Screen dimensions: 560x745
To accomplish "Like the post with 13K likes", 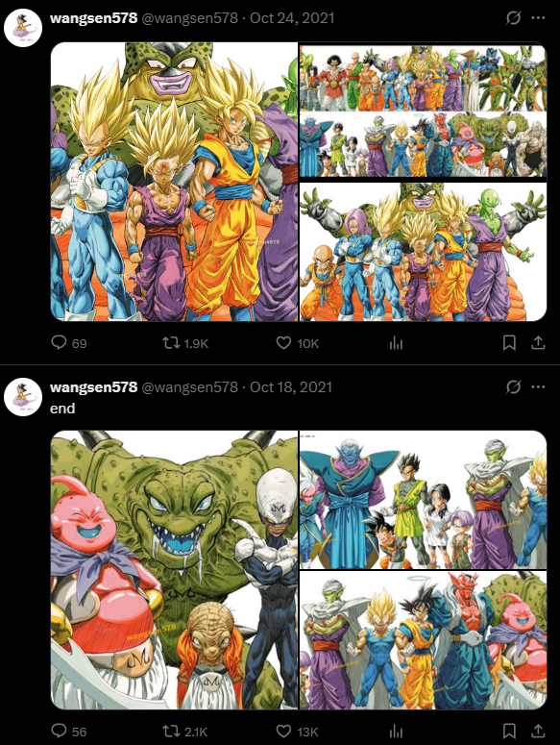I will pos(298,731).
